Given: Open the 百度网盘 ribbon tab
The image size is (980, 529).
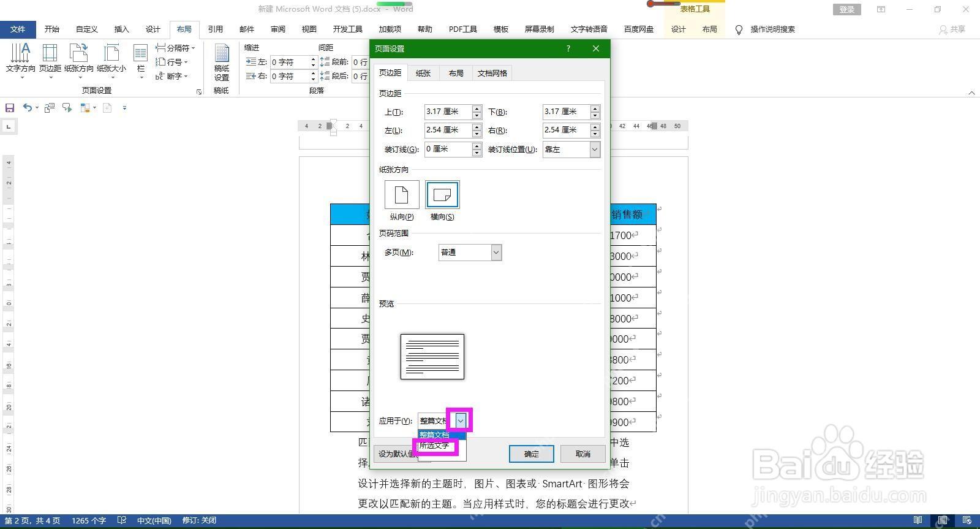Looking at the screenshot, I should pyautogui.click(x=639, y=29).
